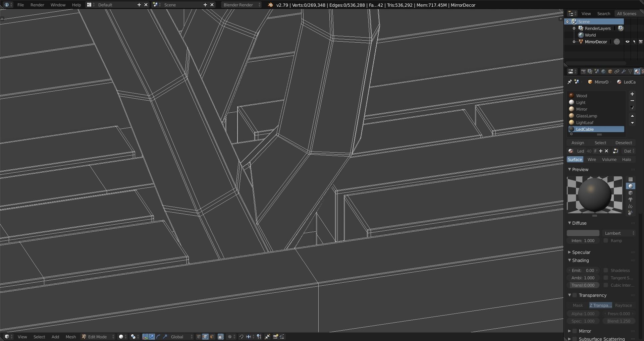Open the Edit Mode dropdown
This screenshot has width=644, height=341.
pos(98,337)
